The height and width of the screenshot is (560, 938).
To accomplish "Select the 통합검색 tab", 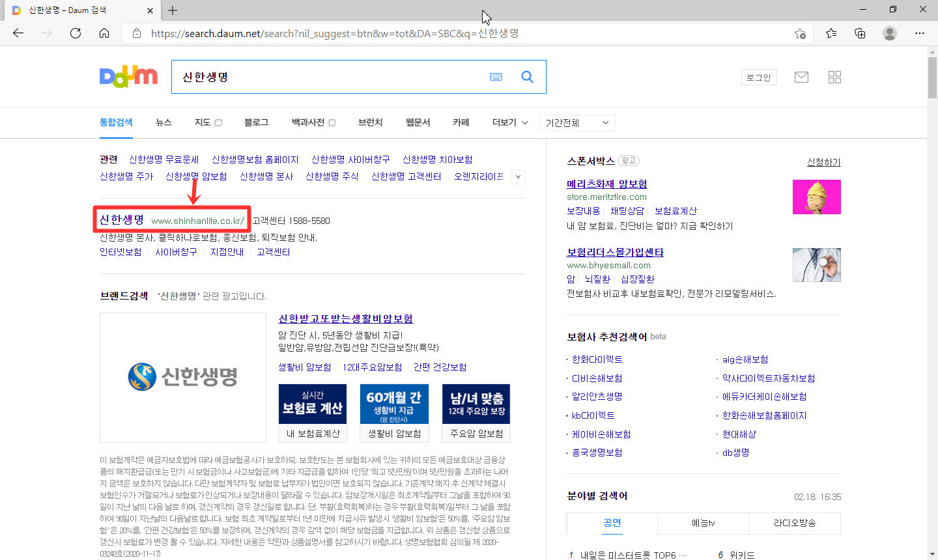I will (x=116, y=122).
